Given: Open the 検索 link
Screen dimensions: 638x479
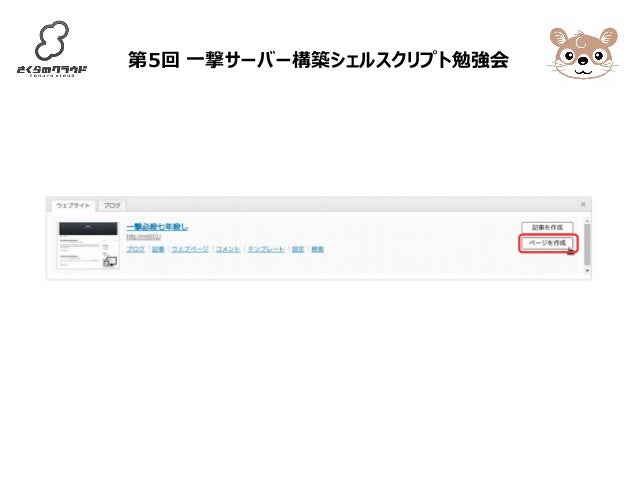Looking at the screenshot, I should (317, 249).
